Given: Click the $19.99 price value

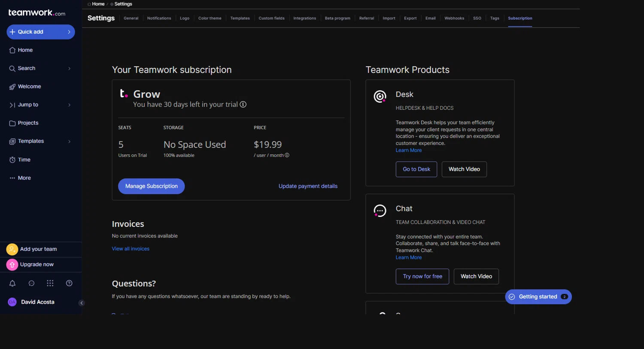Looking at the screenshot, I should [x=268, y=145].
